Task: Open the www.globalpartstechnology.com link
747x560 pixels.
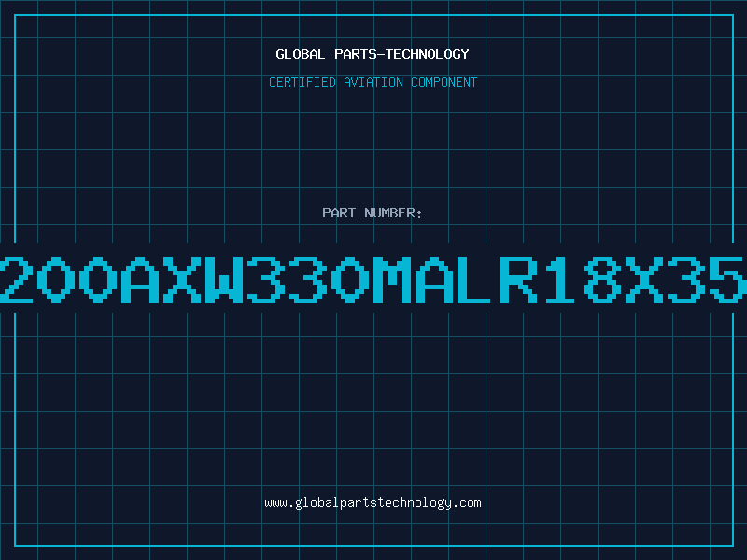Action: [373, 503]
